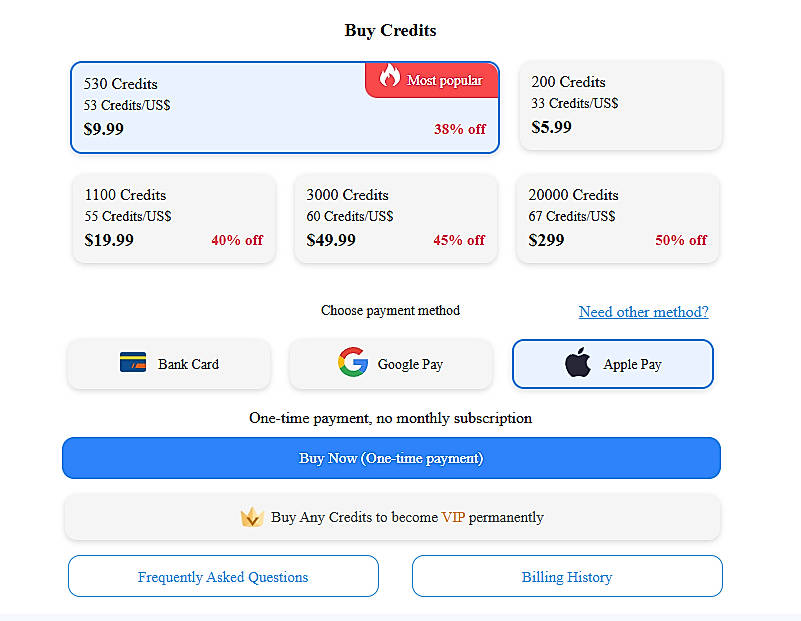Choose the 200 Credits package
The image size is (801, 621).
pos(620,106)
